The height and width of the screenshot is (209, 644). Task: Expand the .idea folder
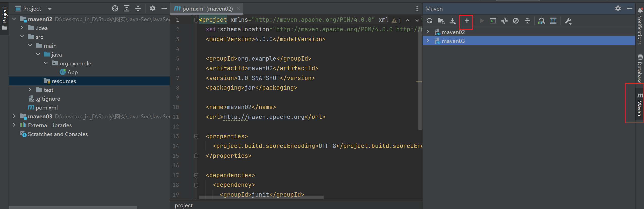(22, 28)
